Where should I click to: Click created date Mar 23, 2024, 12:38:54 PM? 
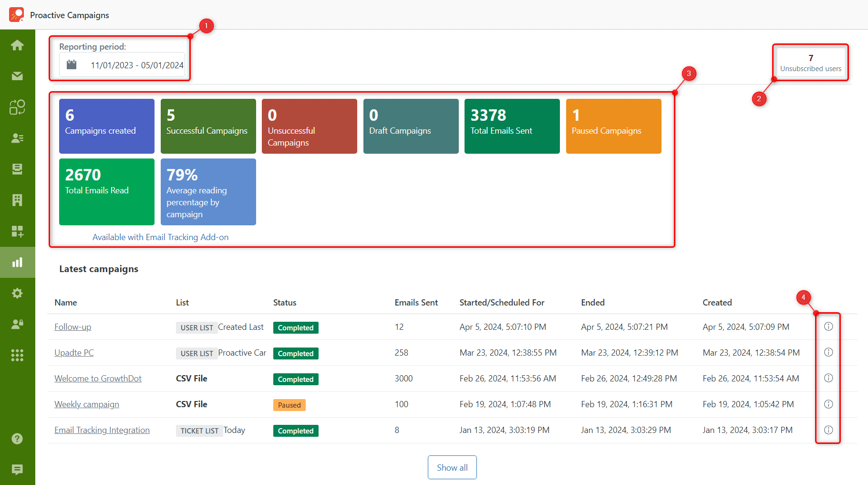coord(751,353)
